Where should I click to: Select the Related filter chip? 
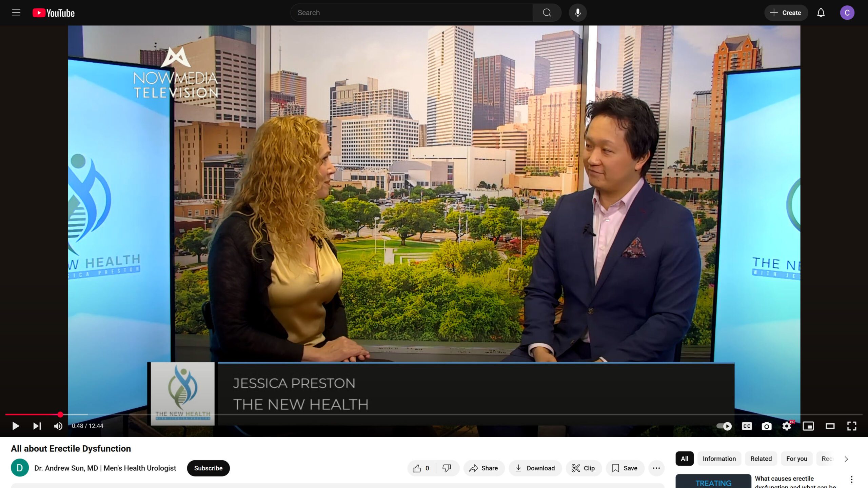tap(761, 459)
